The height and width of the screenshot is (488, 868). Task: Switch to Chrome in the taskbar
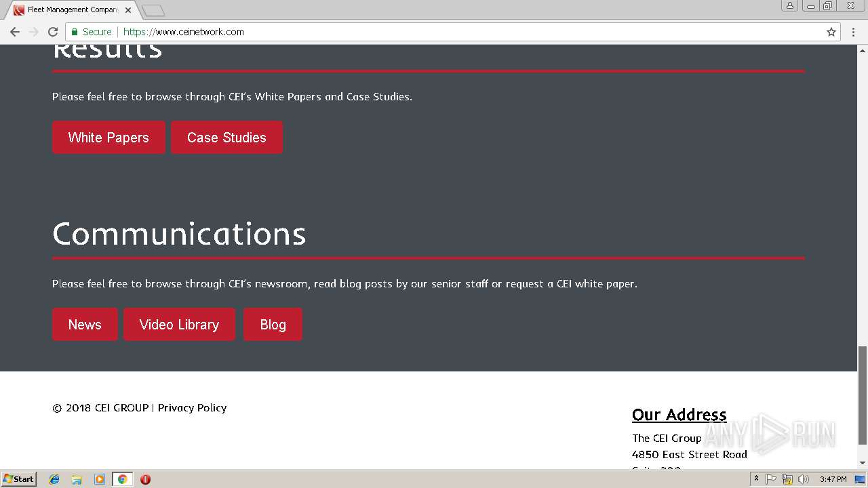coord(122,479)
